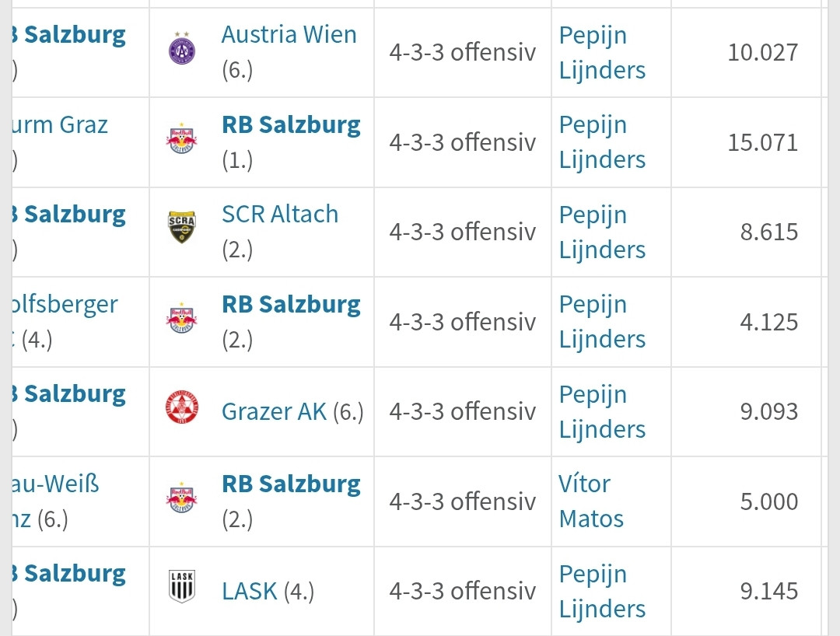Open the SCR Altach club crest
The image size is (840, 636).
(182, 232)
